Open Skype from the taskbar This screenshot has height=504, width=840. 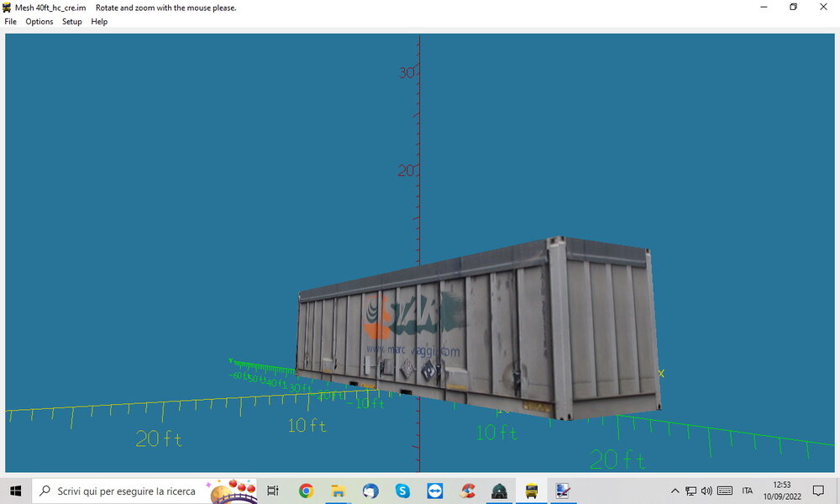402,491
